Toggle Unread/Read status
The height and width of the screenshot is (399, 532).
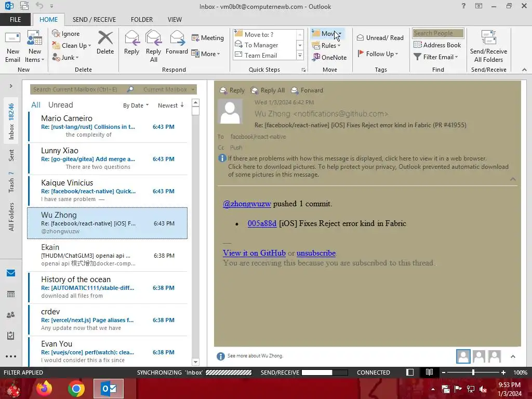[x=380, y=37]
